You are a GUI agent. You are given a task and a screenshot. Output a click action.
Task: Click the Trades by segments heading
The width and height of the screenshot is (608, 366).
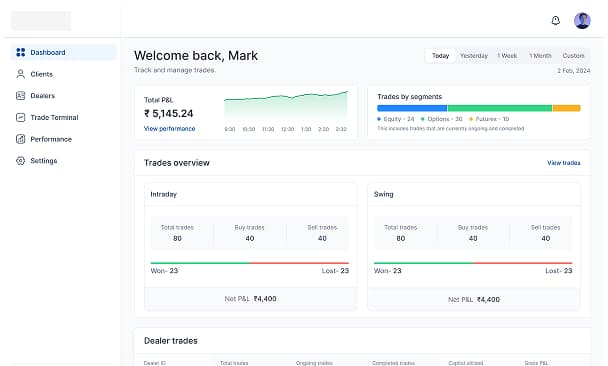pyautogui.click(x=410, y=97)
